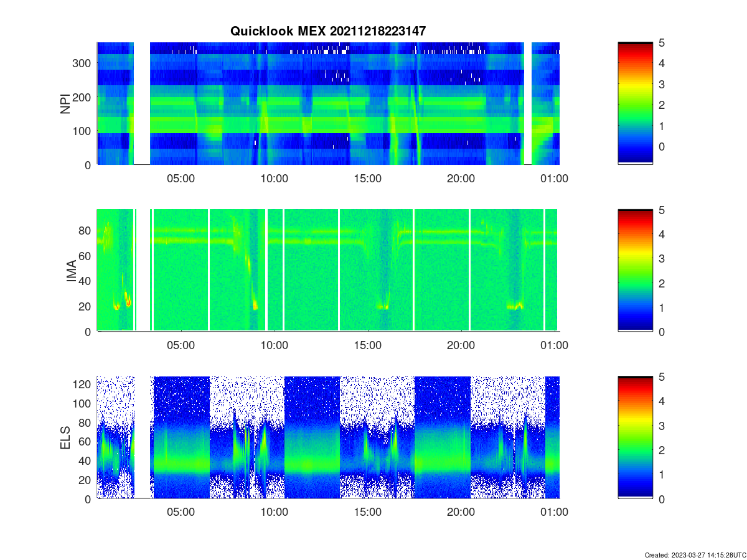Select the ELS y-axis label
Image resolution: width=747 pixels, height=560 pixels.
click(65, 438)
